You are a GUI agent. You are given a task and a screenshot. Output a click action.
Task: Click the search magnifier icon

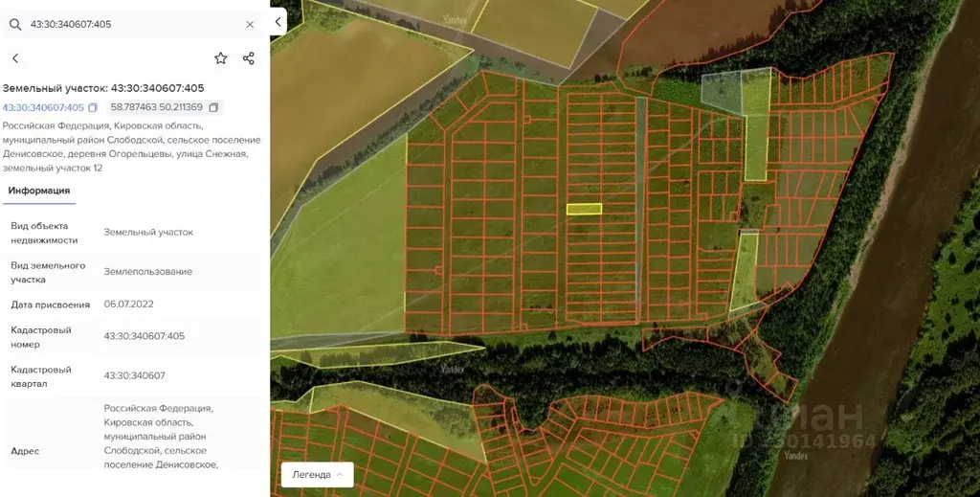pos(15,24)
